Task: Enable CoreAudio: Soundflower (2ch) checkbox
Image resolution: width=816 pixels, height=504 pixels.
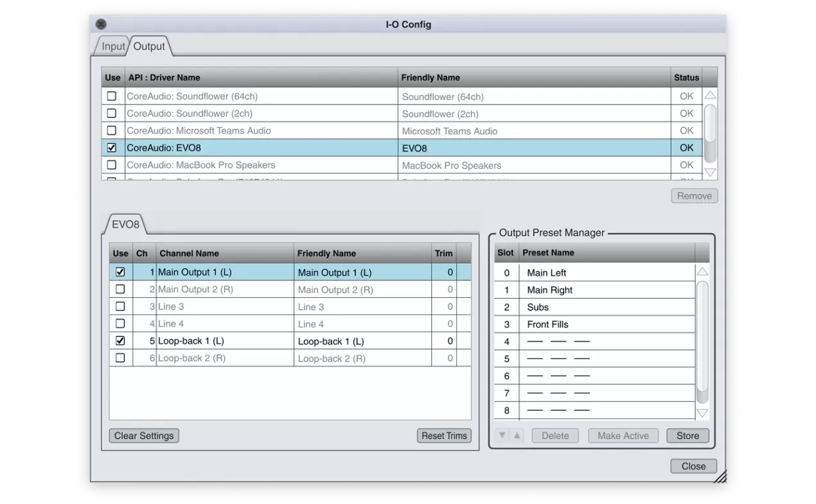Action: (x=112, y=113)
